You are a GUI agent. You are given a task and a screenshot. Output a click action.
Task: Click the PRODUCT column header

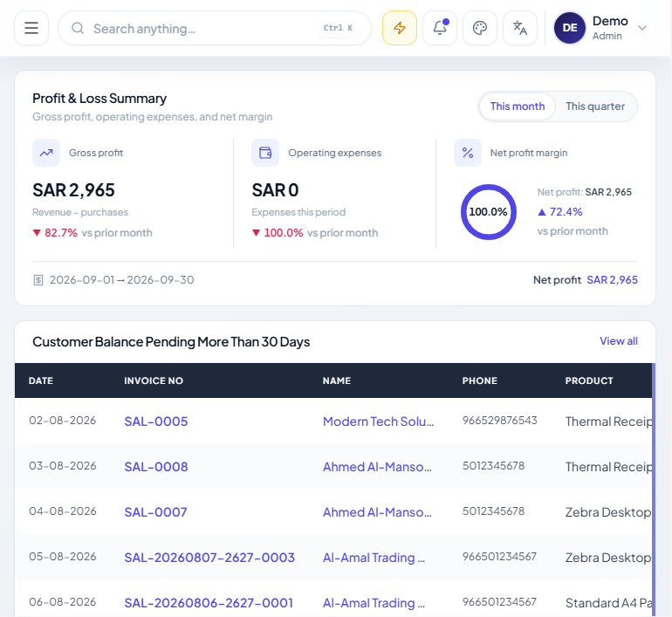pos(589,380)
